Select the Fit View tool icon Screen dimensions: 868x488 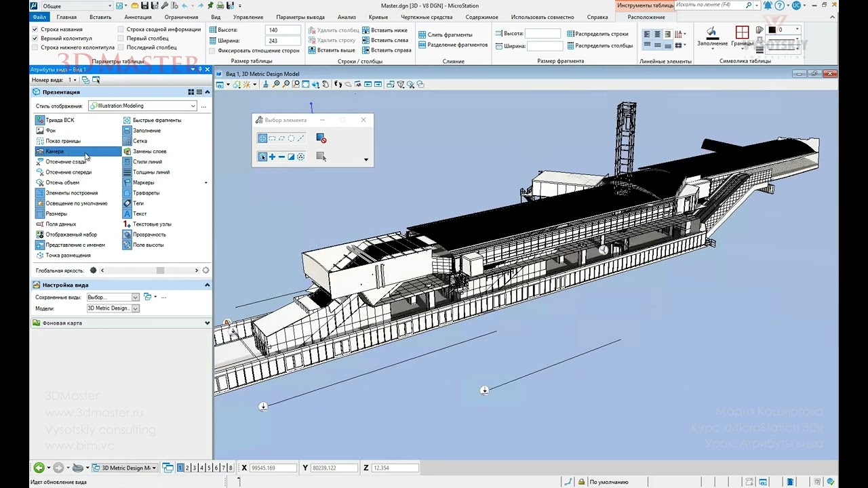[306, 85]
